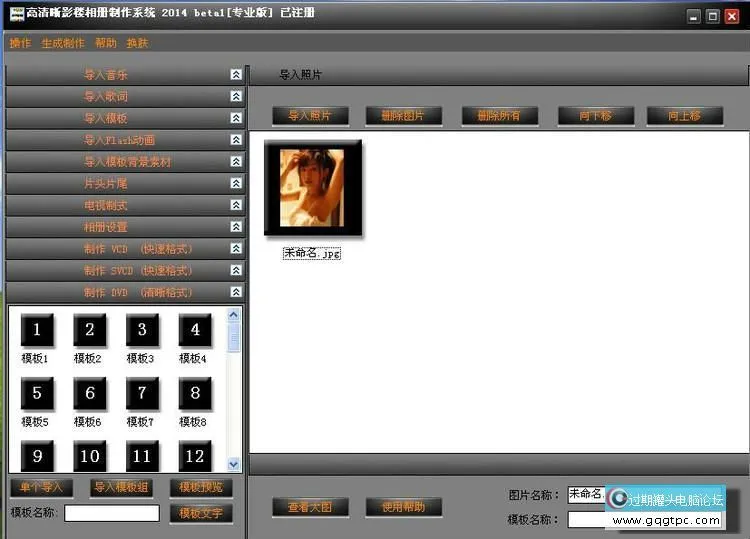Expand the 导入Flash动画 panel chevron
This screenshot has width=750, height=539.
236,140
